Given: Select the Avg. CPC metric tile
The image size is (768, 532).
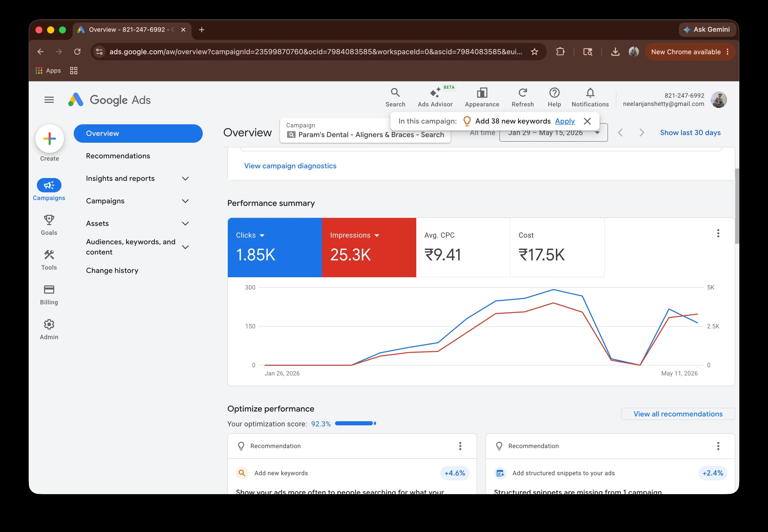Looking at the screenshot, I should coord(463,247).
